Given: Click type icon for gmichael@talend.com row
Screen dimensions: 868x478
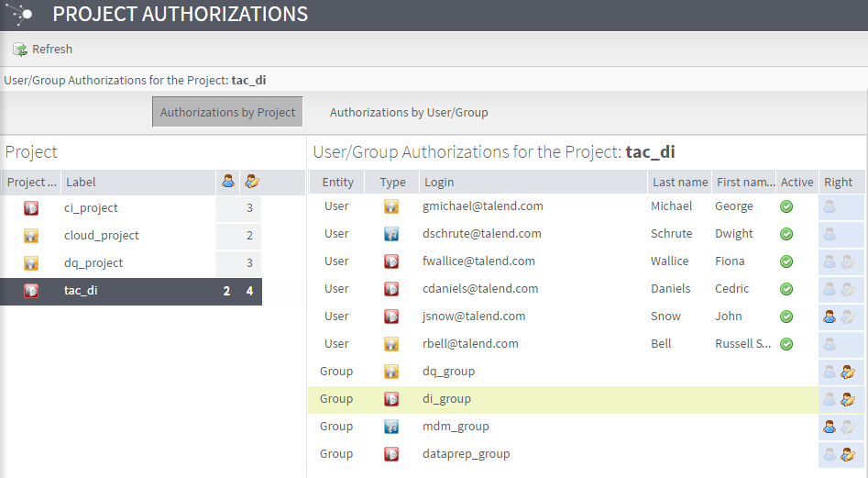Looking at the screenshot, I should click(391, 206).
